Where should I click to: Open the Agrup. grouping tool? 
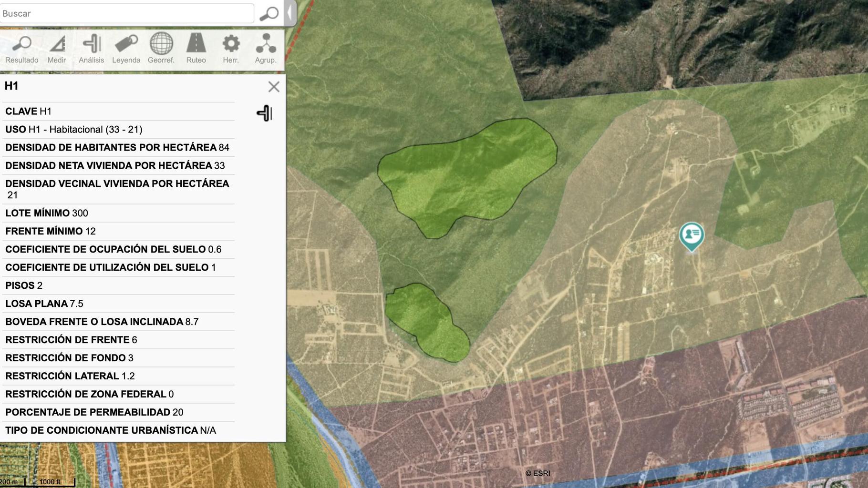coord(266,49)
